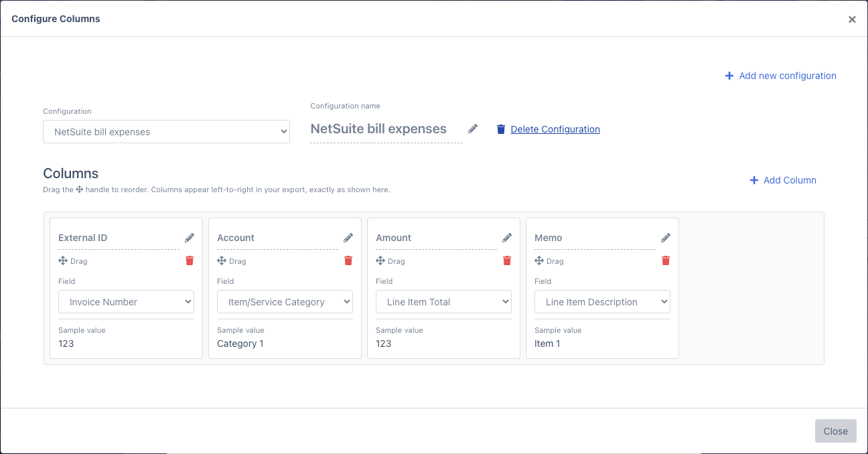Viewport: 868px width, 454px height.
Task: Click the Configuration name label
Action: point(345,106)
